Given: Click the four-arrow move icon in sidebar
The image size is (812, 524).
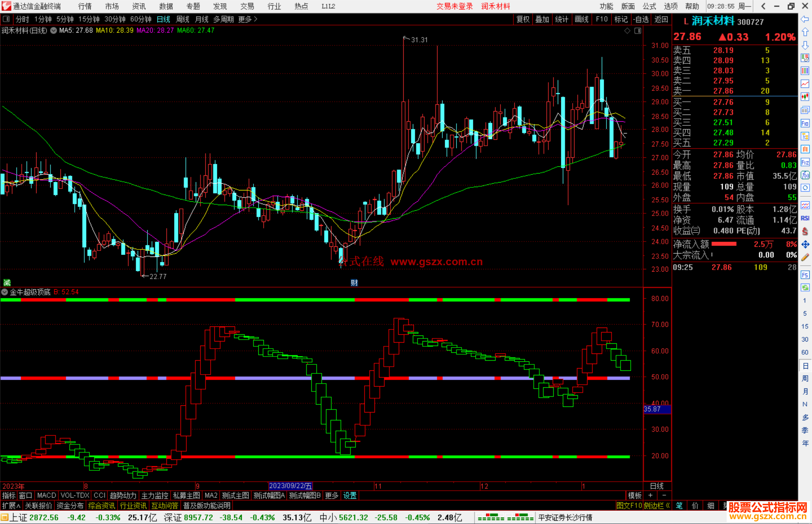Looking at the screenshot, I should click(805, 245).
